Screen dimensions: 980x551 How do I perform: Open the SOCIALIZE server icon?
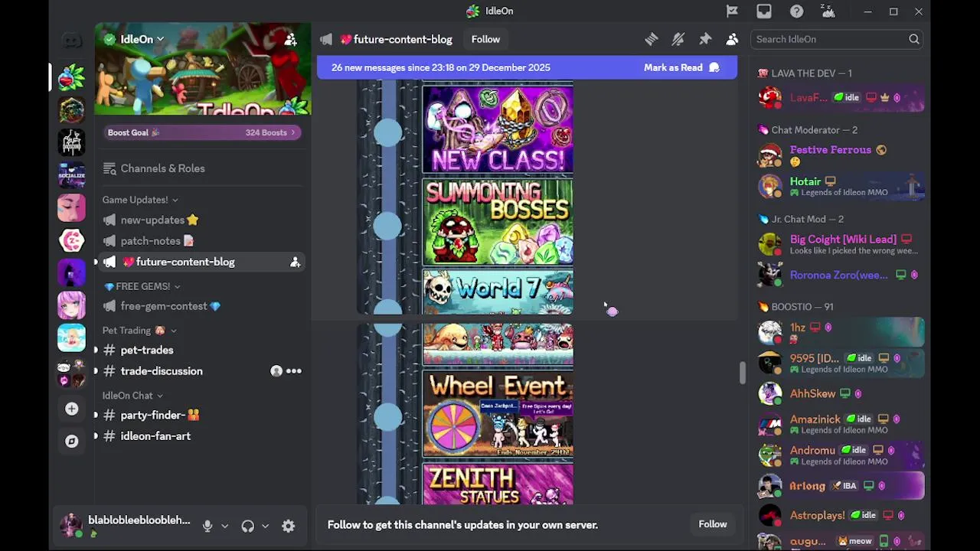coord(71,175)
